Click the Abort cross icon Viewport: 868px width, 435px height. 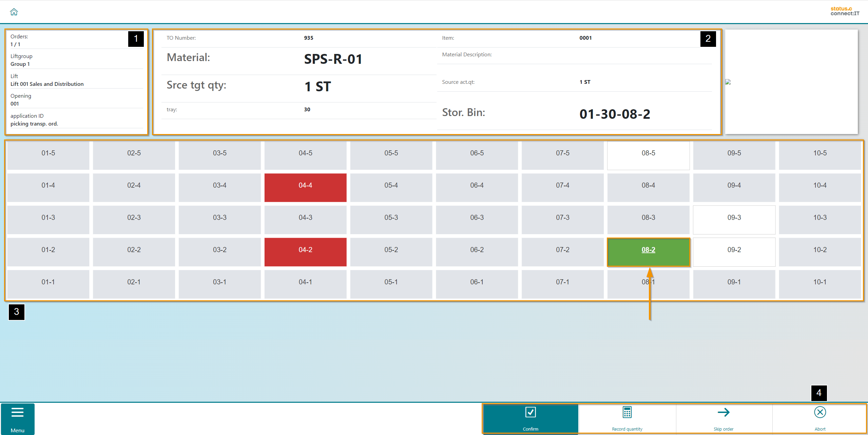tap(819, 413)
